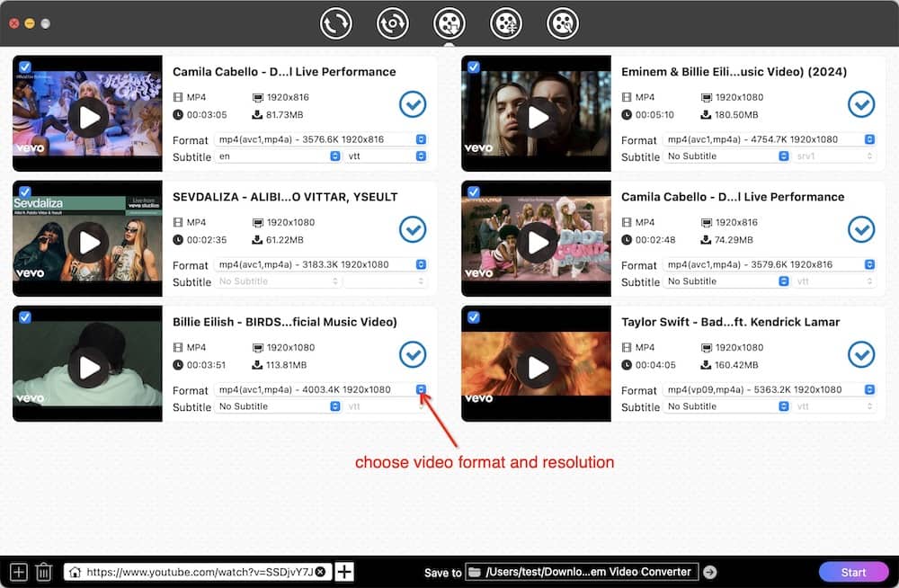This screenshot has height=588, width=899.
Task: Open the video compress tool icon
Action: [506, 22]
